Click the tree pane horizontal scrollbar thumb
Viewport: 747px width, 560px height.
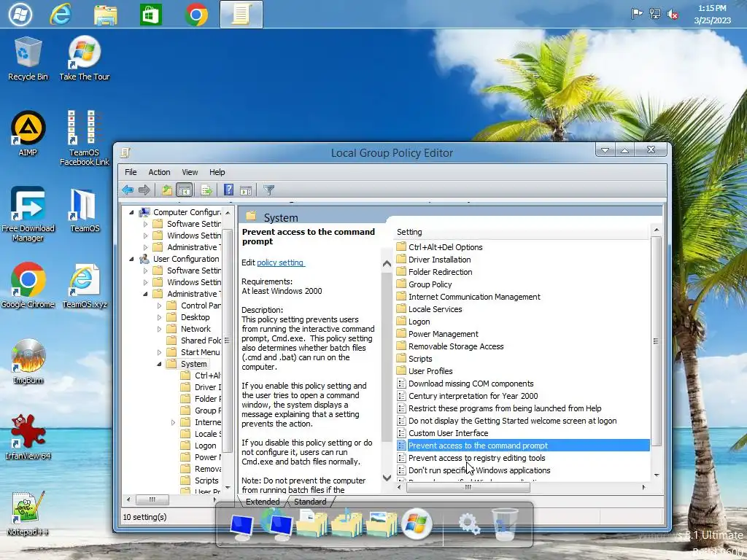pyautogui.click(x=152, y=499)
